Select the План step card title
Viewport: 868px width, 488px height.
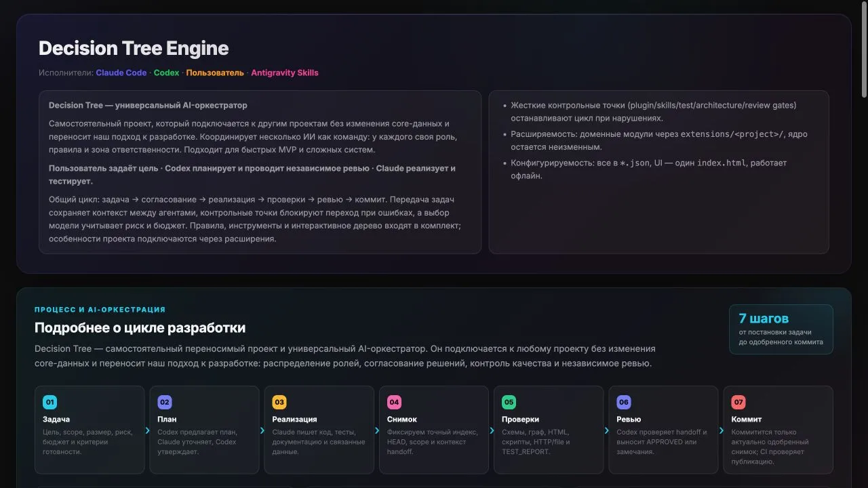[x=167, y=420]
